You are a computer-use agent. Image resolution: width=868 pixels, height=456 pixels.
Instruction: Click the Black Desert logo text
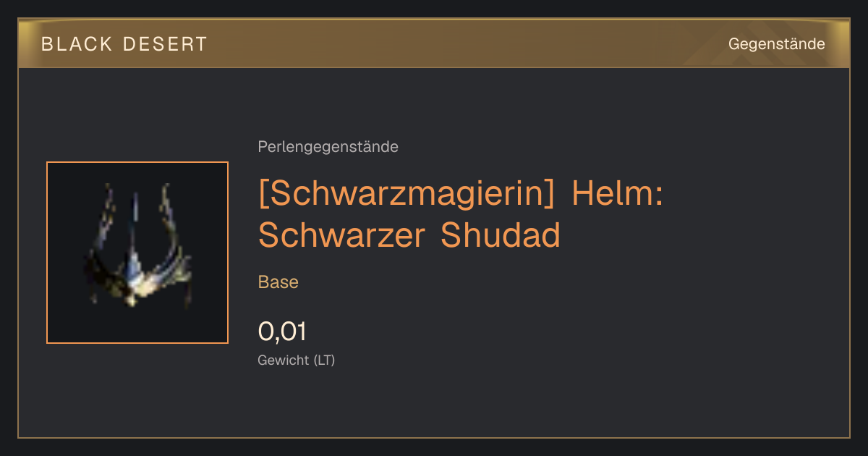coord(124,44)
